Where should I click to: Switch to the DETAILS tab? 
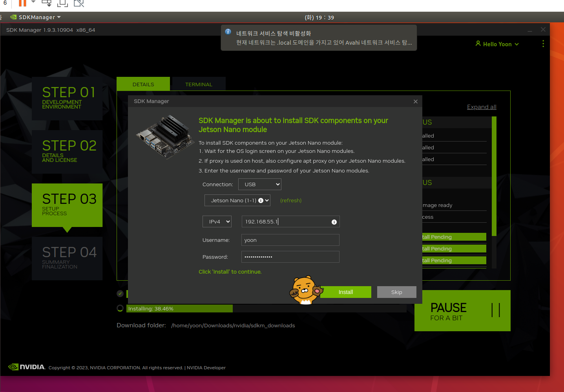[143, 84]
